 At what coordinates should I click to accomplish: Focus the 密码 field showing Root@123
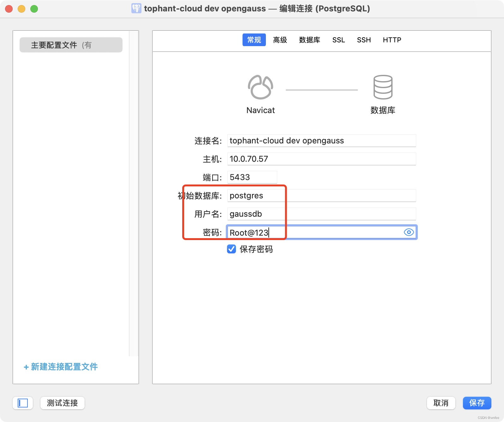coord(321,232)
